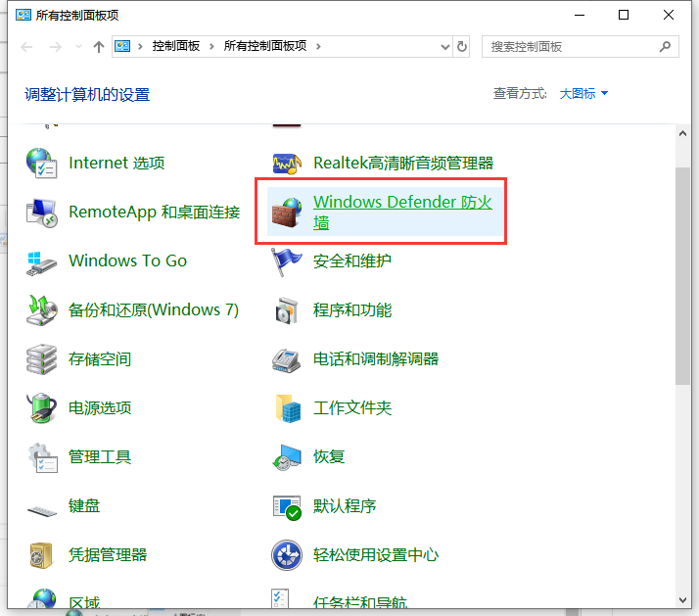Click the RemoteApp and Desktop Connections icon
The image size is (699, 616).
tap(41, 212)
